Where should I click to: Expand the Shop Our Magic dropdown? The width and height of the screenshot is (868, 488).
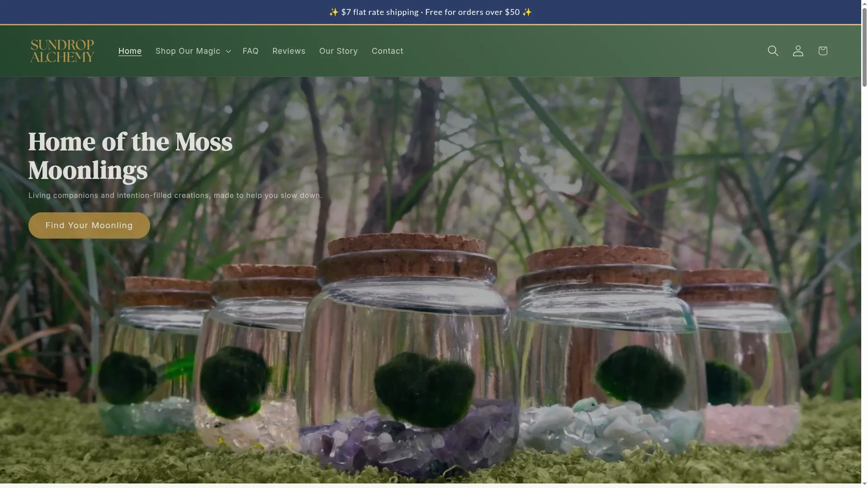click(193, 51)
